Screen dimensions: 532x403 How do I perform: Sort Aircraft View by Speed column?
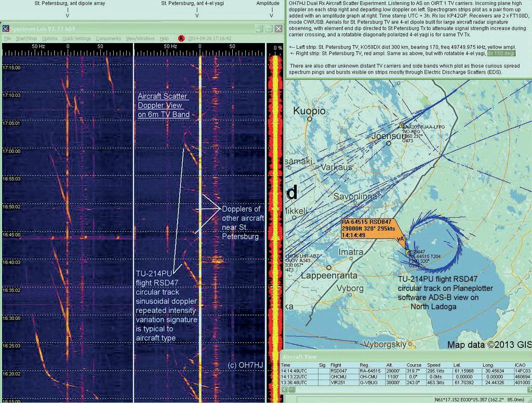pos(434,365)
